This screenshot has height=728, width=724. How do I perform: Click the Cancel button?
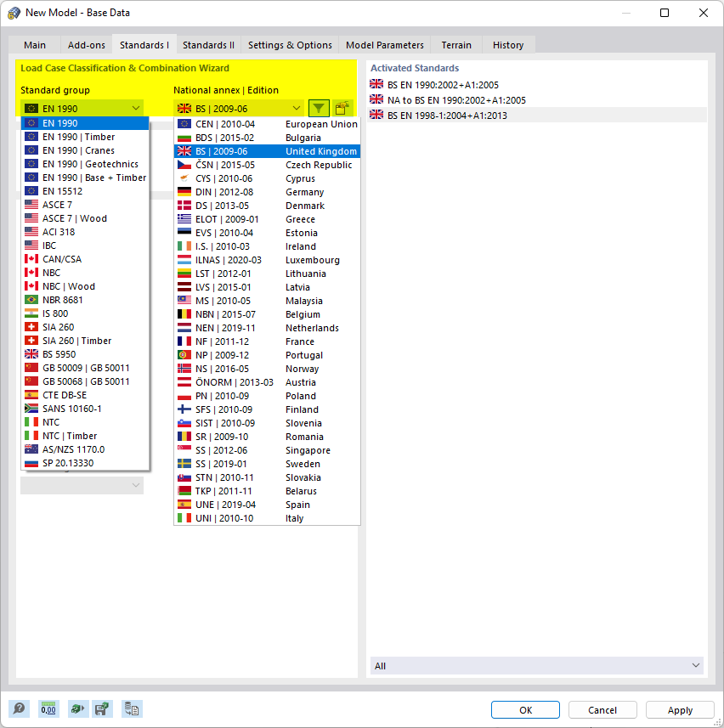point(602,710)
